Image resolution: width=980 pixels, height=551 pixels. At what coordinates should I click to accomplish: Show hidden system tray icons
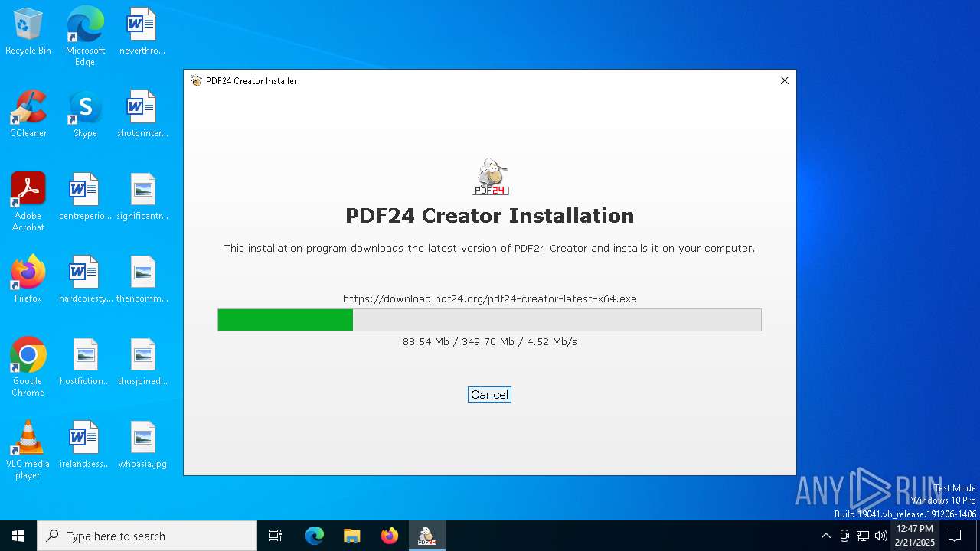(x=825, y=536)
